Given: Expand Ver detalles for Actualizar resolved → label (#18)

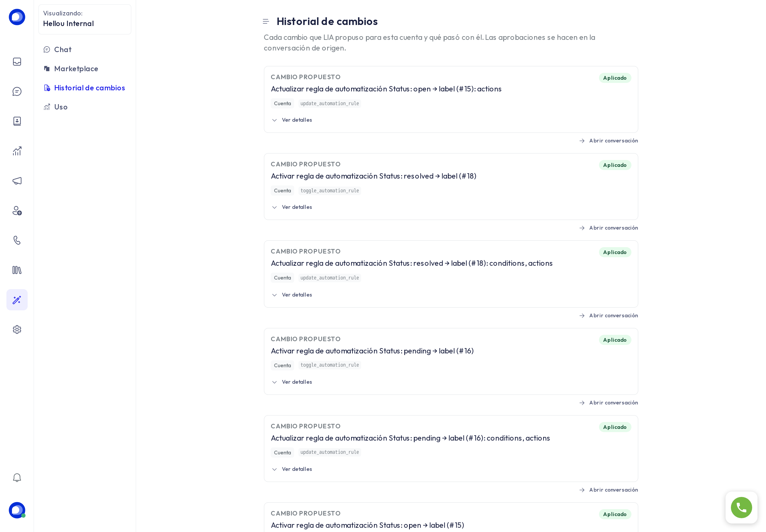Looking at the screenshot, I should pyautogui.click(x=292, y=295).
